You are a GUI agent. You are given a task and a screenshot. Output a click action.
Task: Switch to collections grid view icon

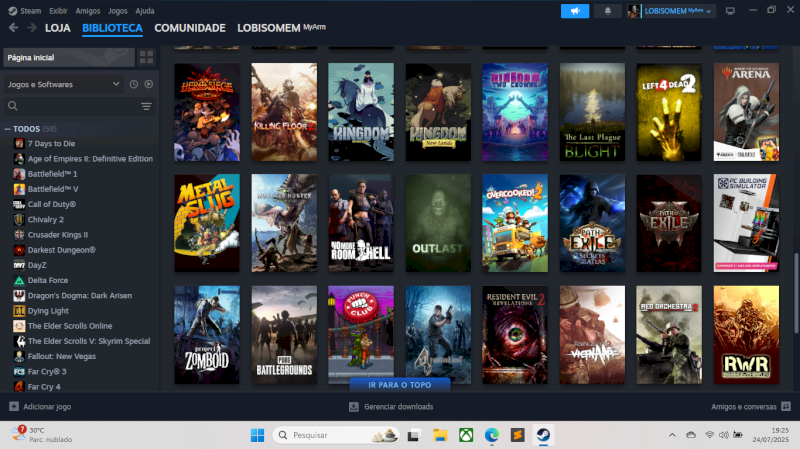(x=147, y=57)
